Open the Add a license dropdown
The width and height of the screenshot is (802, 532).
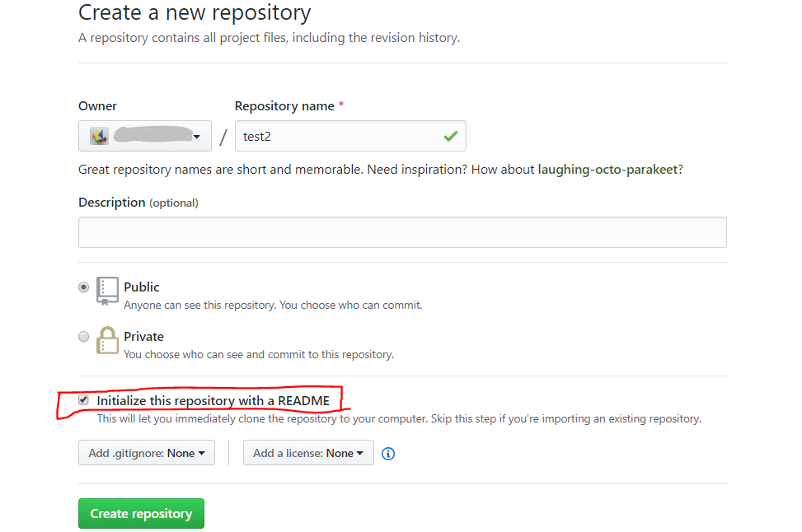pyautogui.click(x=308, y=453)
